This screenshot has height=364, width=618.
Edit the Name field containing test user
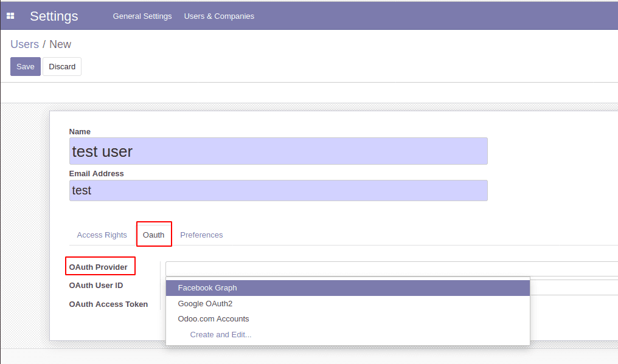pyautogui.click(x=278, y=151)
